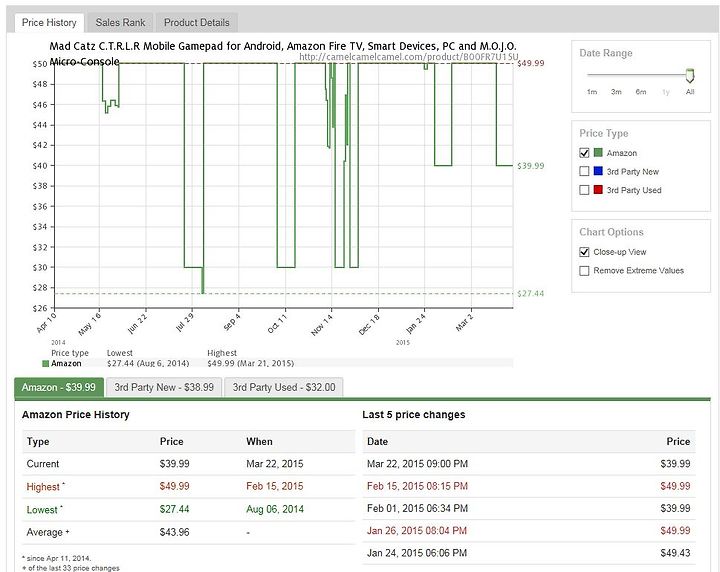Click the Aug 06, 2014 lowest date
The width and height of the screenshot is (720, 572).
pos(275,509)
